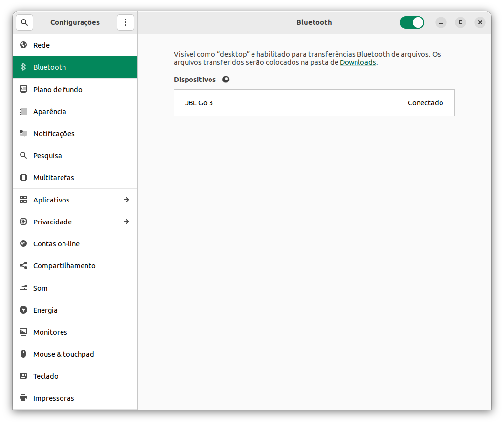This screenshot has width=504, height=424.
Task: Click the Monitores display icon
Action: point(23,332)
